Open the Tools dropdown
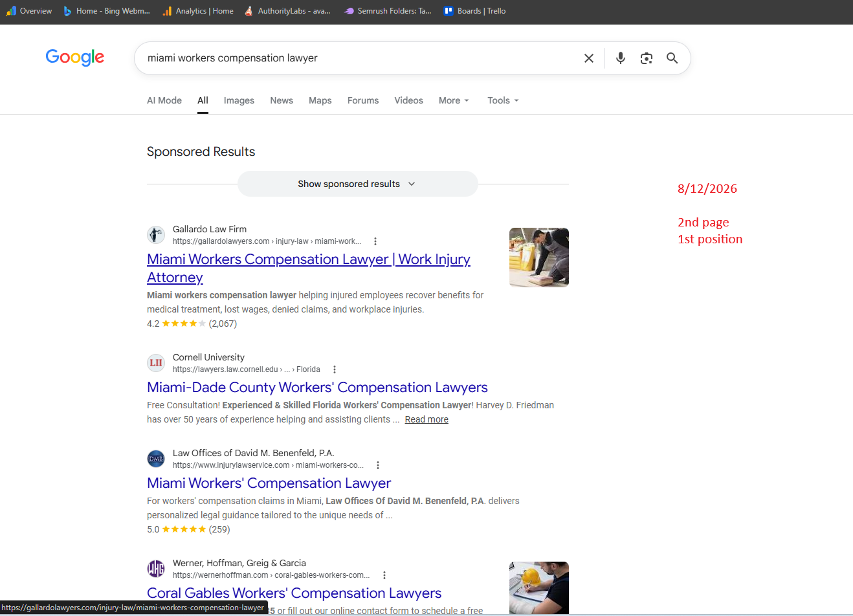853x616 pixels. (503, 100)
